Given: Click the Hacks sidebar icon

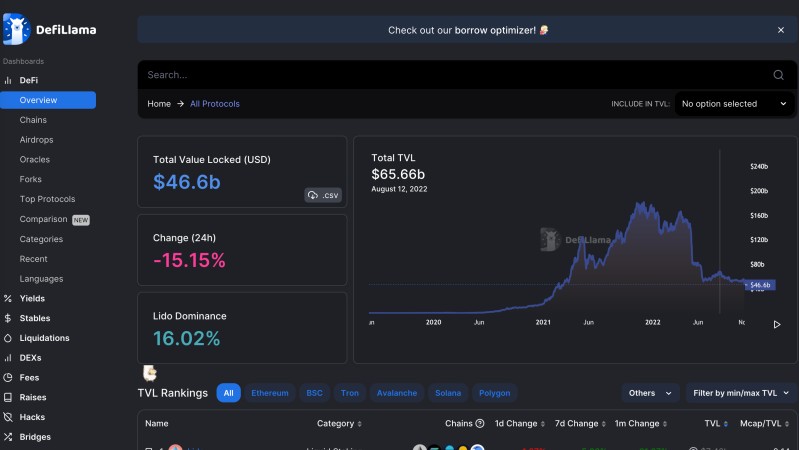Looking at the screenshot, I should (8, 417).
